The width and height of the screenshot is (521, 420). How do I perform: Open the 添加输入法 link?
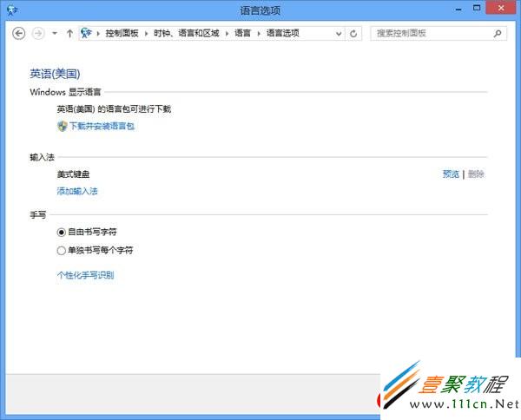[77, 191]
